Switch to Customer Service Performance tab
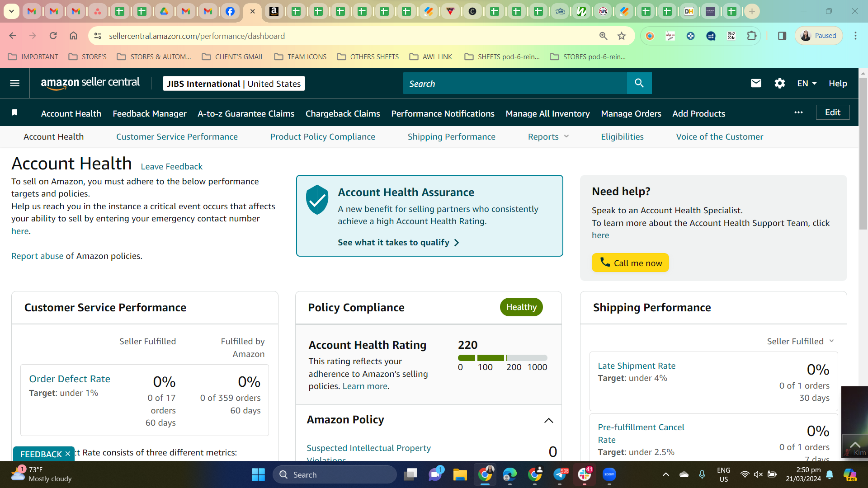The height and width of the screenshot is (488, 868). tap(177, 136)
